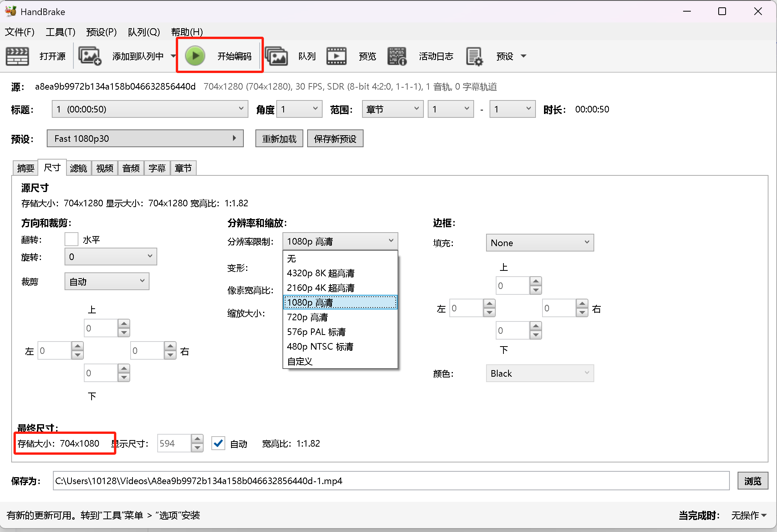Open the range start chapter dropdown
777x532 pixels.
point(451,109)
